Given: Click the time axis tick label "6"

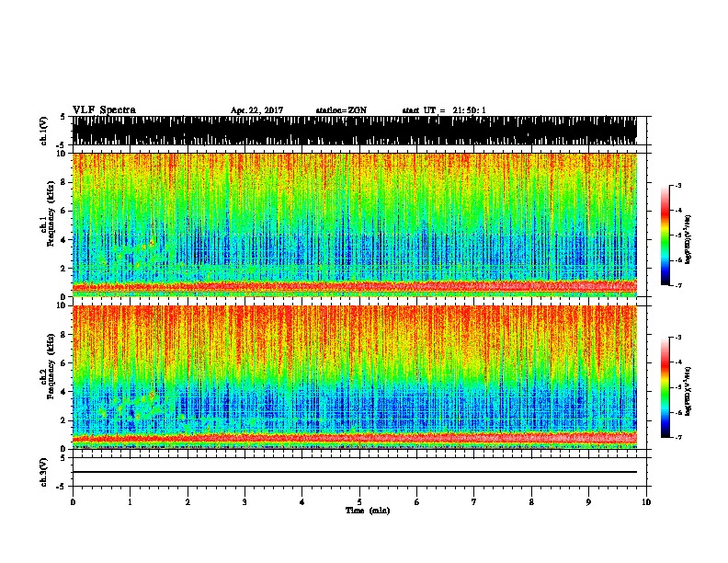Looking at the screenshot, I should [x=417, y=502].
